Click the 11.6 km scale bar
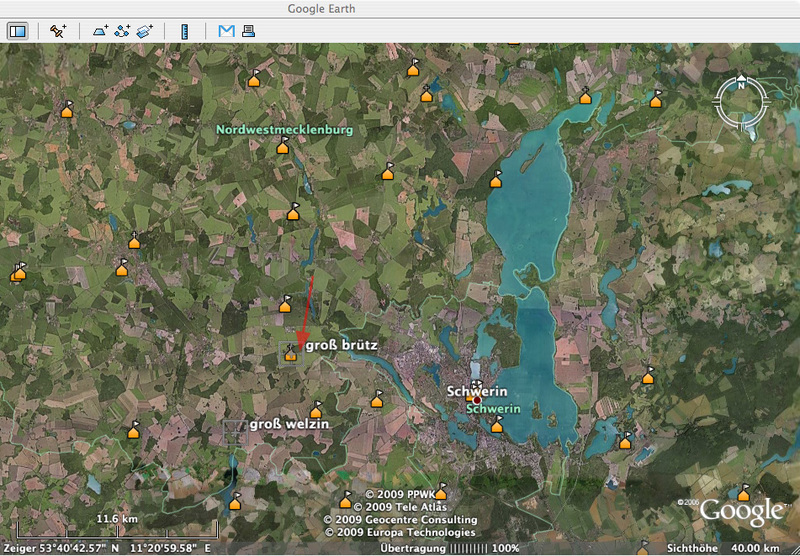The height and width of the screenshot is (556, 800). (117, 529)
